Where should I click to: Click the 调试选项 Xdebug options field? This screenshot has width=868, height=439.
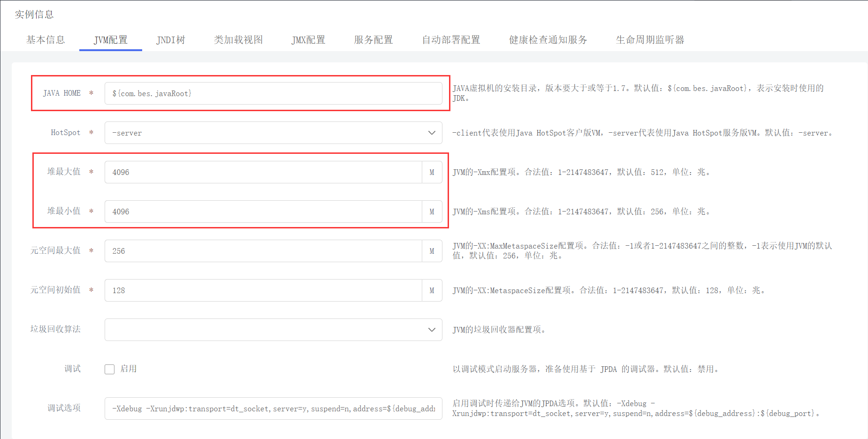[x=273, y=409]
